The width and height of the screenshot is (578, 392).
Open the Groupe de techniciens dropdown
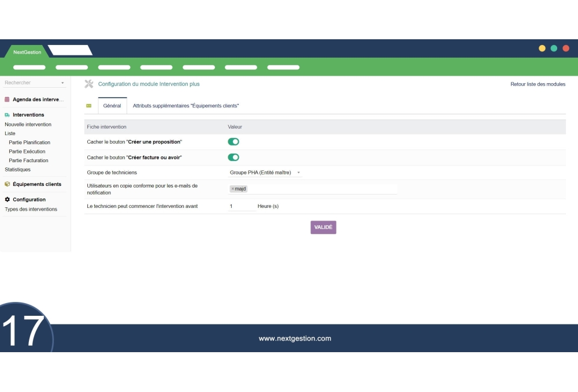coord(265,173)
